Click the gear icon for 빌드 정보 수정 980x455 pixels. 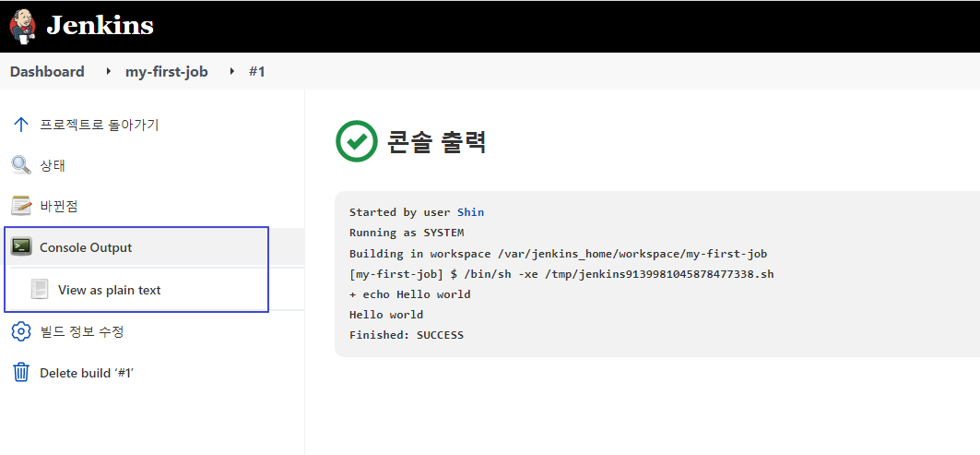click(x=21, y=331)
